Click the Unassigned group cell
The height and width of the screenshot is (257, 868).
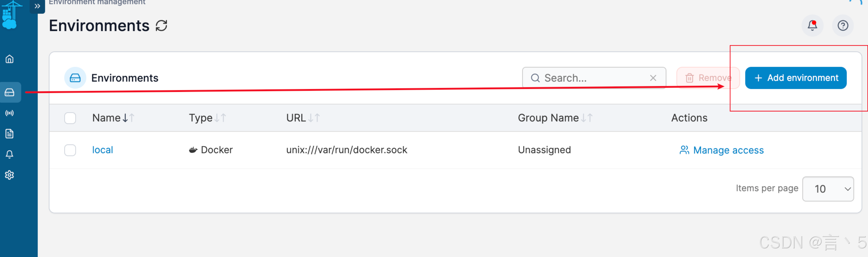coord(544,150)
